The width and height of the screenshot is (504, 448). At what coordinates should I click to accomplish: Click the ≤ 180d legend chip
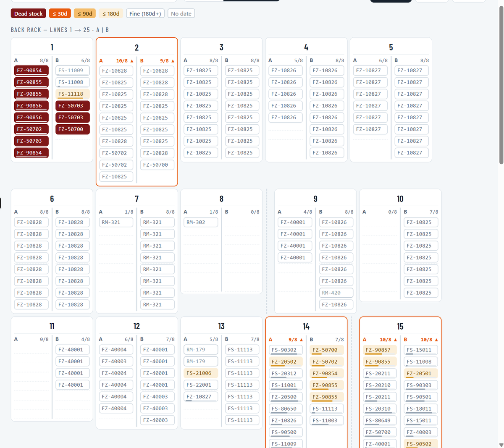click(x=111, y=13)
